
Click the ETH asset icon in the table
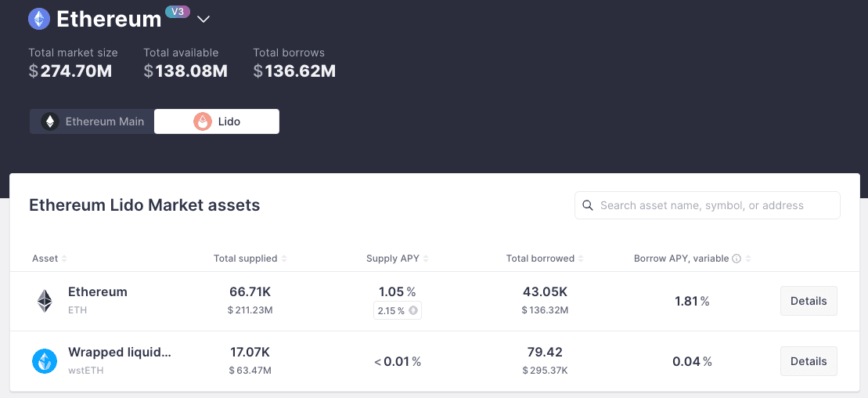coord(45,301)
